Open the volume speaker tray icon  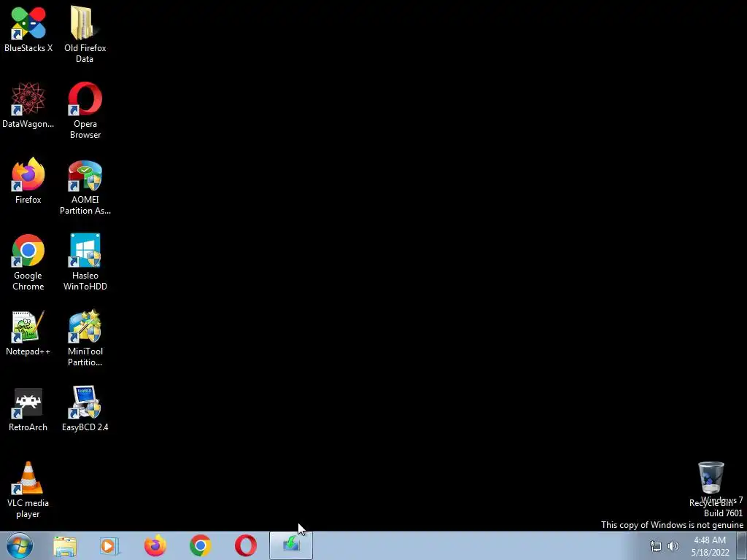(x=673, y=546)
